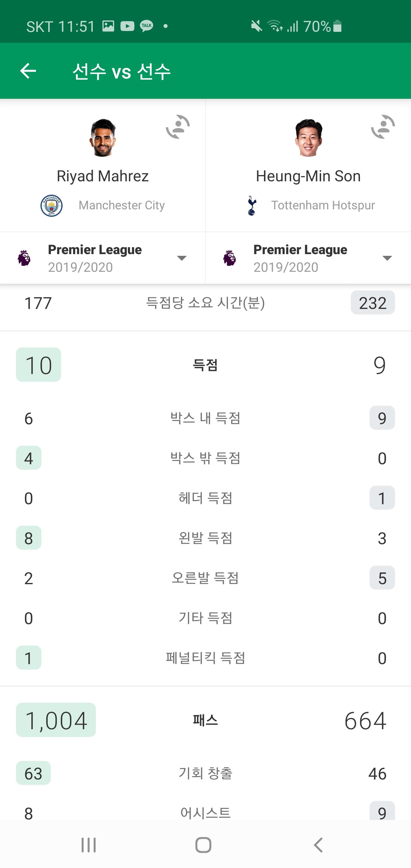This screenshot has width=411, height=868.
Task: Tap the Manchester City club crest
Action: (52, 205)
